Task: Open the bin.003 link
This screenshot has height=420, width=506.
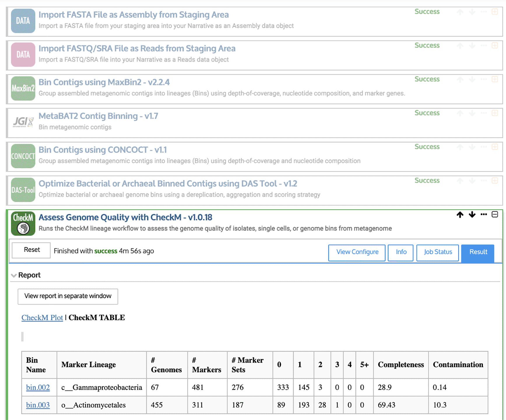Action: [38, 405]
